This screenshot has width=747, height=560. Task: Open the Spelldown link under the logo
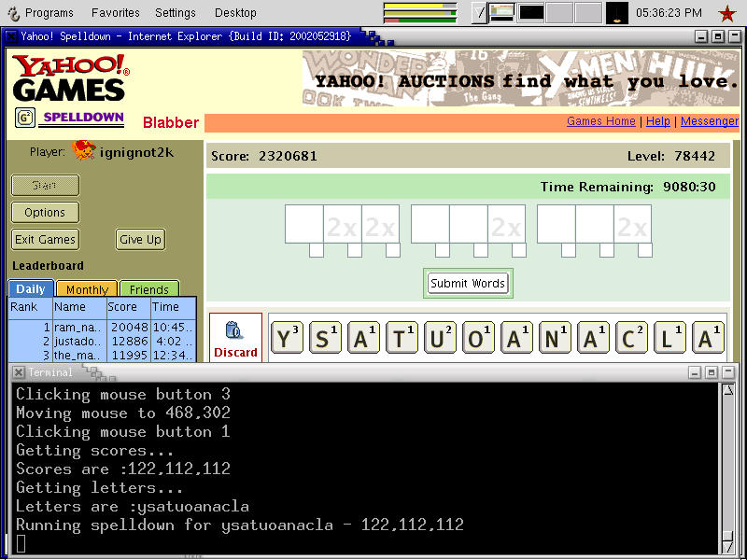(x=83, y=118)
